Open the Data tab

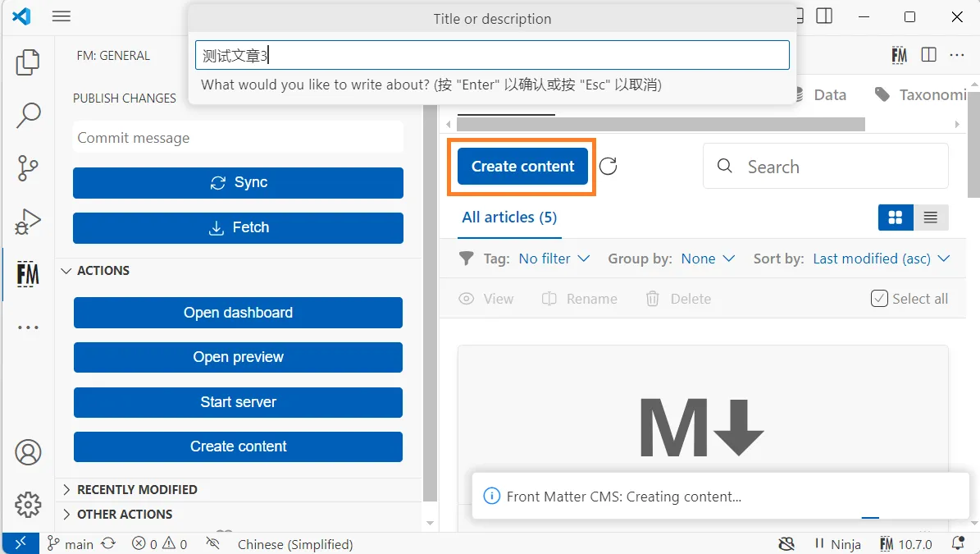(829, 95)
